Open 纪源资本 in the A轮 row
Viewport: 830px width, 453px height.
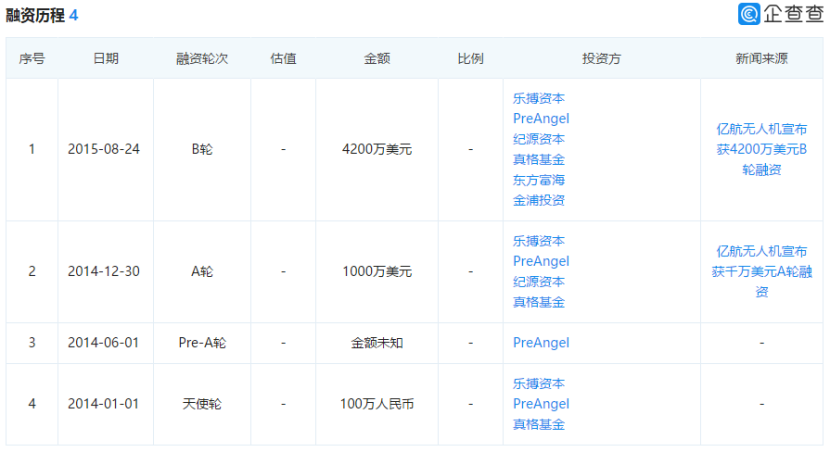click(538, 282)
